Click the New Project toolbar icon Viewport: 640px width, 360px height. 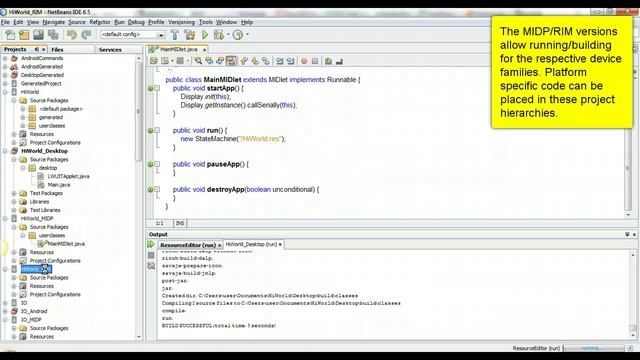click(24, 35)
